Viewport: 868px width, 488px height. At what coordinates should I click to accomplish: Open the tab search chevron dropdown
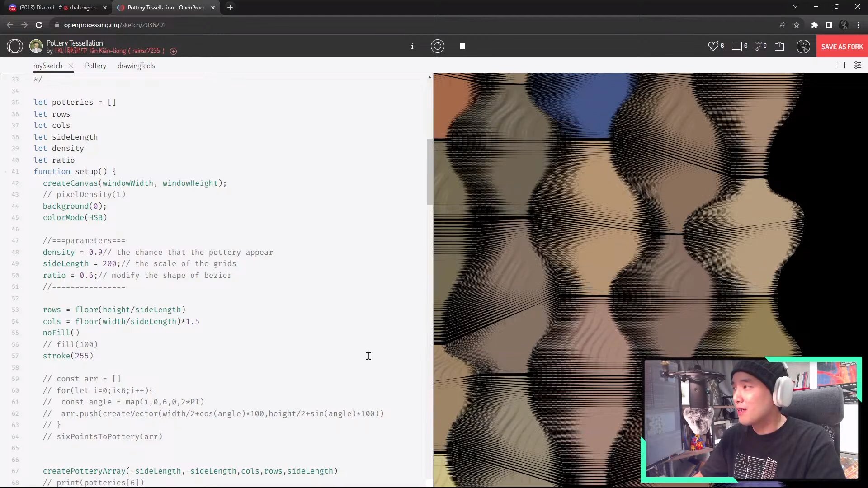(x=795, y=6)
